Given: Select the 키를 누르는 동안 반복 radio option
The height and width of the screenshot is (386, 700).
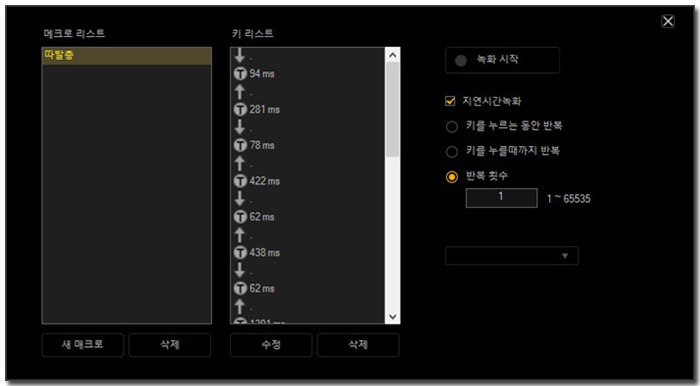Looking at the screenshot, I should pyautogui.click(x=452, y=127).
